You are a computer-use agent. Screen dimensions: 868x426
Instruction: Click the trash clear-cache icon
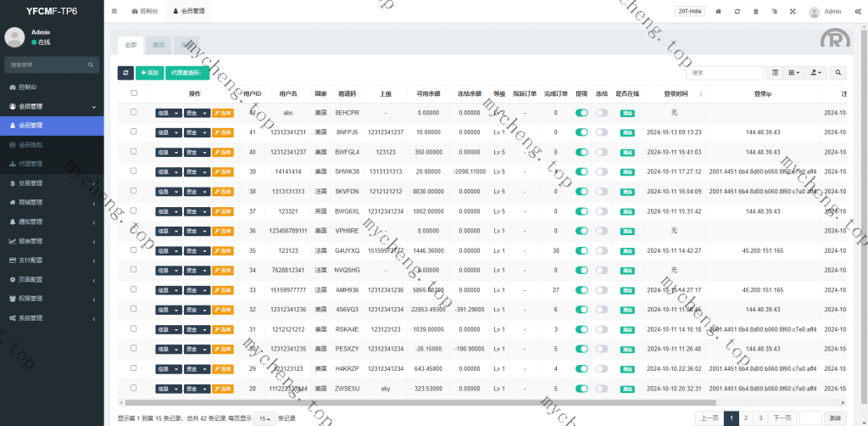click(x=756, y=12)
